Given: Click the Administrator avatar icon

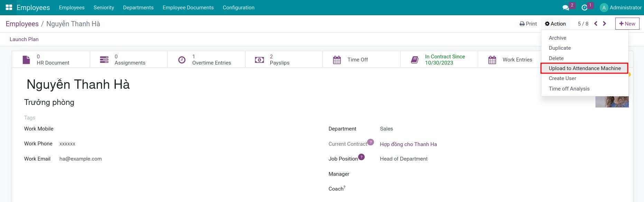Looking at the screenshot, I should [x=604, y=8].
